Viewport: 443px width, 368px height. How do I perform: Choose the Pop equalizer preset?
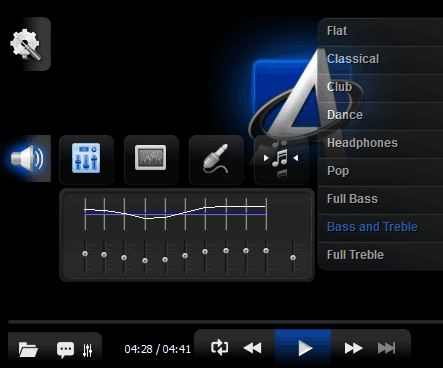click(381, 171)
